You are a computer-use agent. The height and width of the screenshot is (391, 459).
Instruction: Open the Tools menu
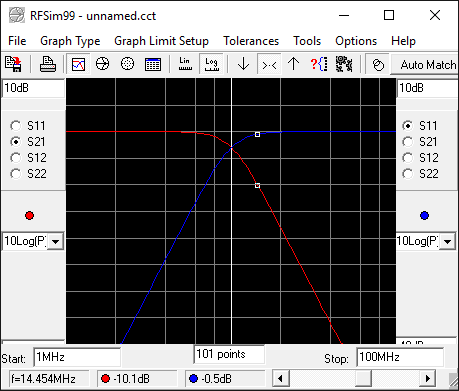click(307, 41)
